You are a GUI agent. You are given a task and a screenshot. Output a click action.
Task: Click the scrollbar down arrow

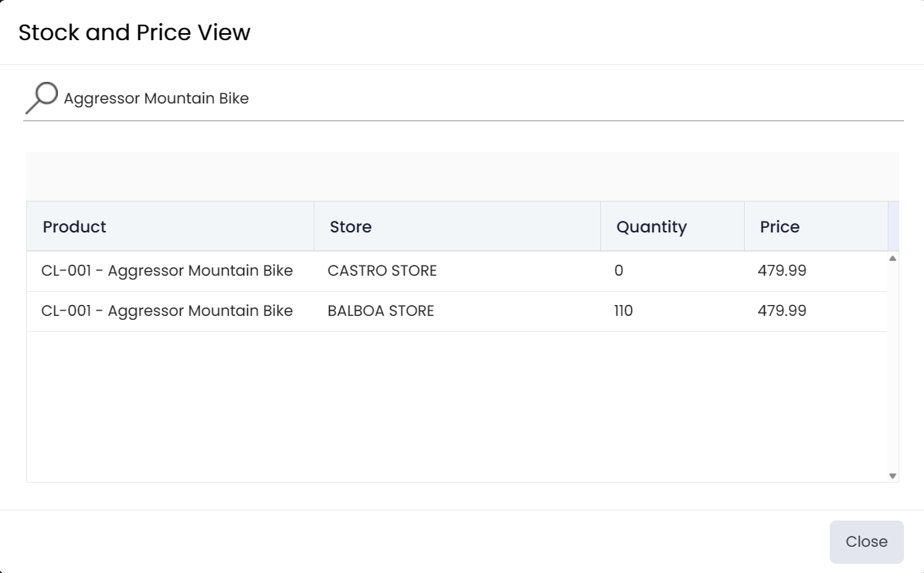point(893,476)
